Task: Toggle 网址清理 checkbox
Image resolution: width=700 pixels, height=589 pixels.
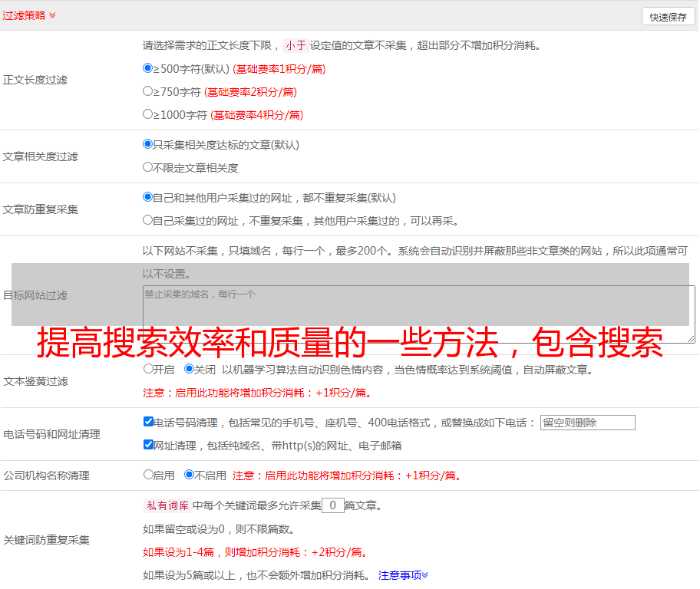Action: click(148, 444)
